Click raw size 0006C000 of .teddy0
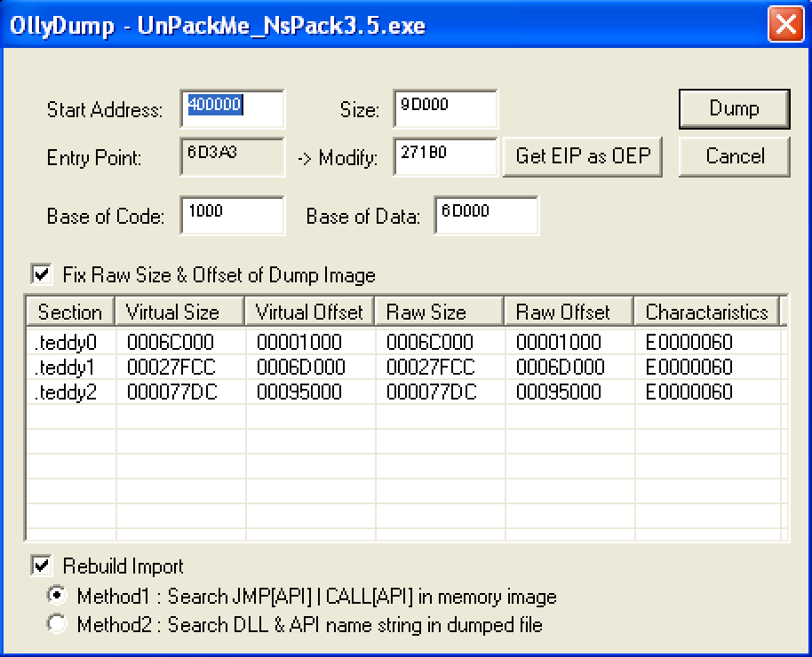 click(x=430, y=342)
